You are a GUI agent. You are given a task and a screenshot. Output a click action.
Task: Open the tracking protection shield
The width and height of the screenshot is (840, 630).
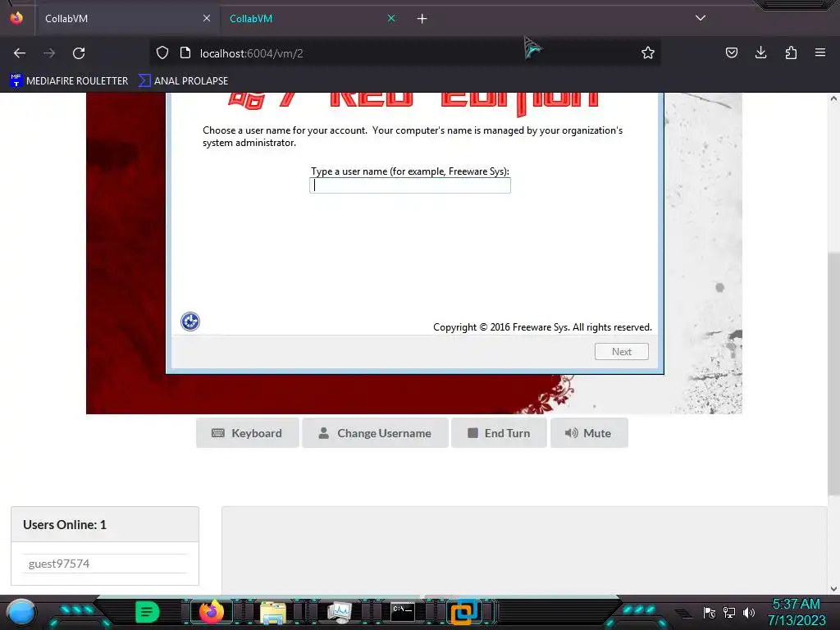pos(162,53)
